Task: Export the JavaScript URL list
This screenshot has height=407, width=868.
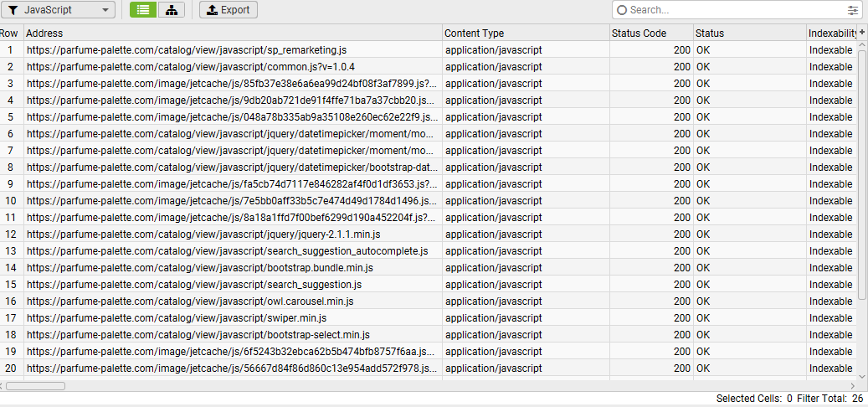Action: (228, 10)
